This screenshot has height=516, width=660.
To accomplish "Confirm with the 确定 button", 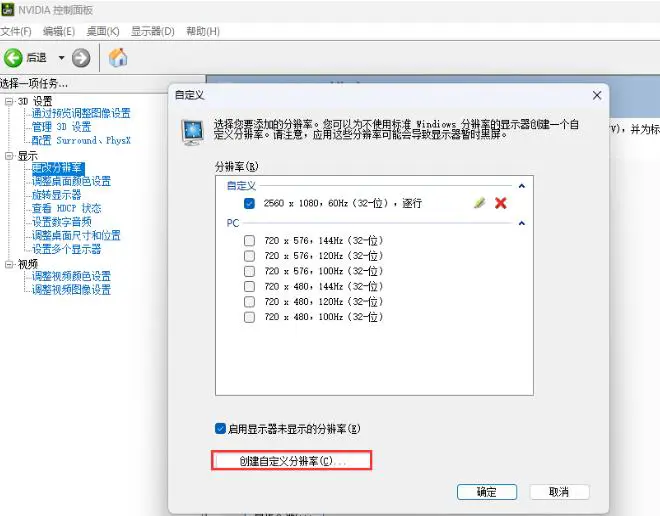I will pos(487,492).
